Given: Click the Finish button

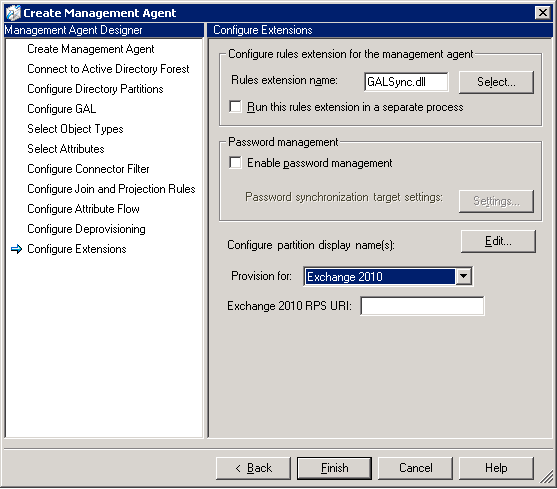Looking at the screenshot, I should 334,468.
